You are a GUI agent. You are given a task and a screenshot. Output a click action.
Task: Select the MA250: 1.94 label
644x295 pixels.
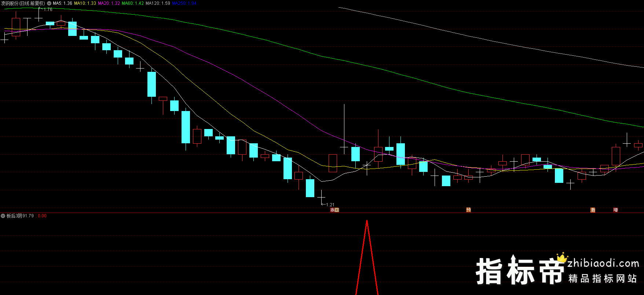184,3
